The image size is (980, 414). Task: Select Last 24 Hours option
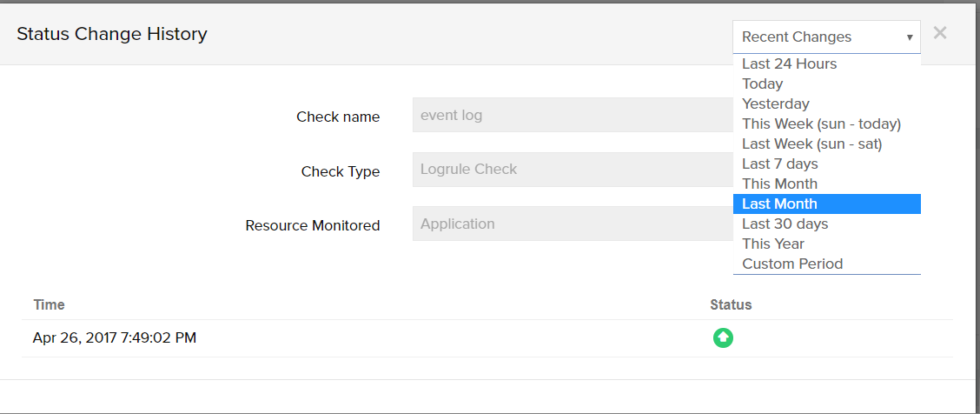pos(789,63)
